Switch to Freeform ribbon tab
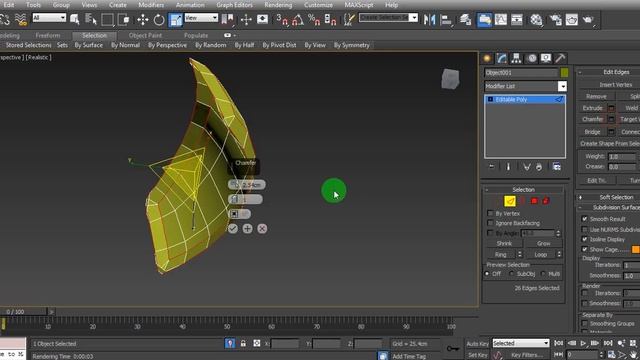 click(48, 36)
